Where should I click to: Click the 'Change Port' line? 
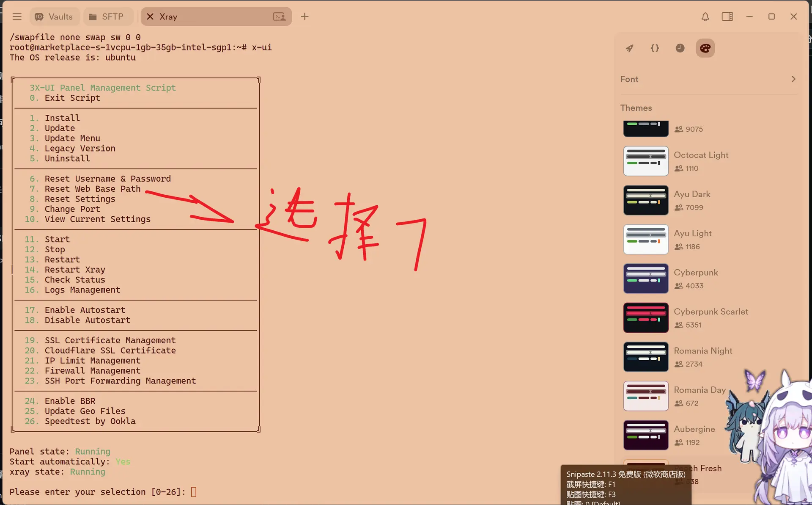[65, 209]
